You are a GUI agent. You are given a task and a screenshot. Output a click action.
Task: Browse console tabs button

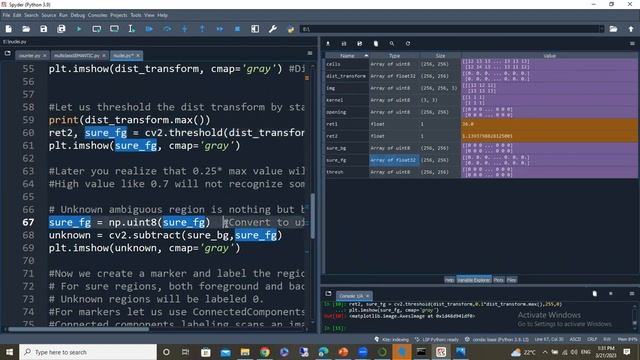coord(329,293)
